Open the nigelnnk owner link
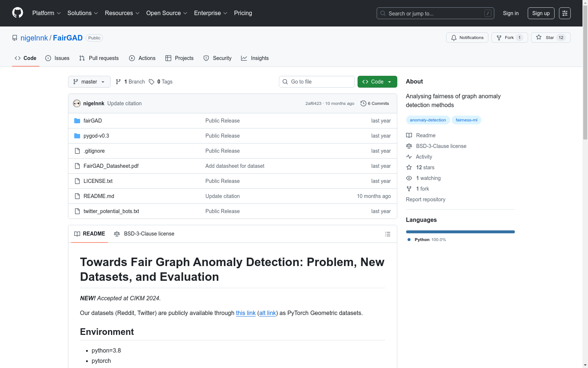Screen dimensions: 588x368 pyautogui.click(x=34, y=38)
